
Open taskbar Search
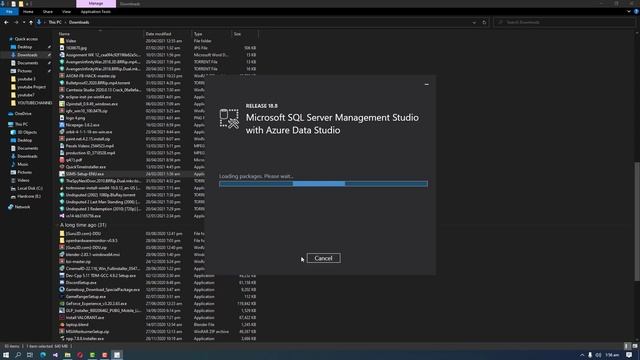tap(18, 355)
